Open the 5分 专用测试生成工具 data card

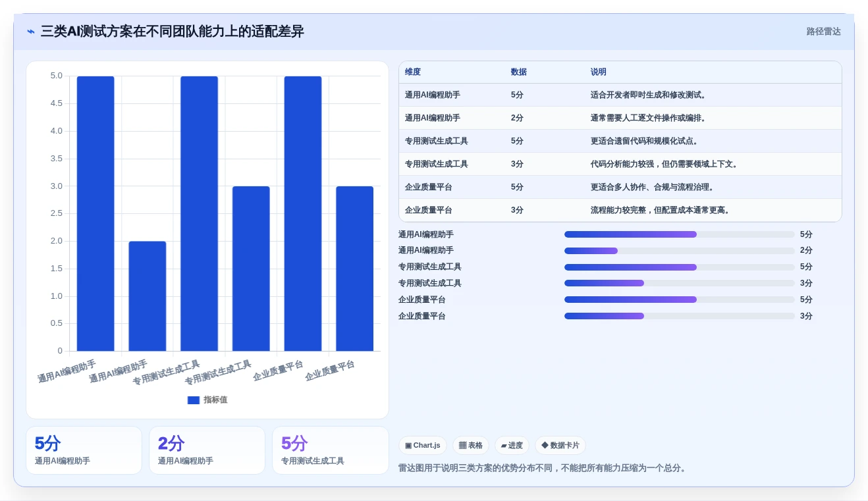pos(331,450)
